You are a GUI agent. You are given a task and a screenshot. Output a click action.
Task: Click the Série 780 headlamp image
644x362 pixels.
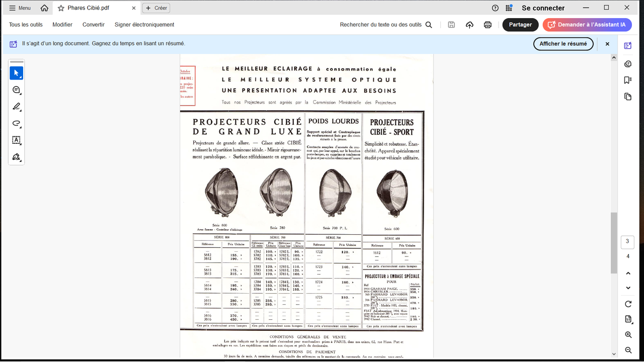click(276, 193)
